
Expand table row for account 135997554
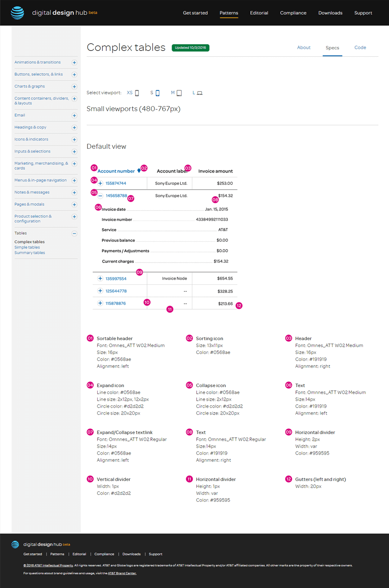[100, 278]
